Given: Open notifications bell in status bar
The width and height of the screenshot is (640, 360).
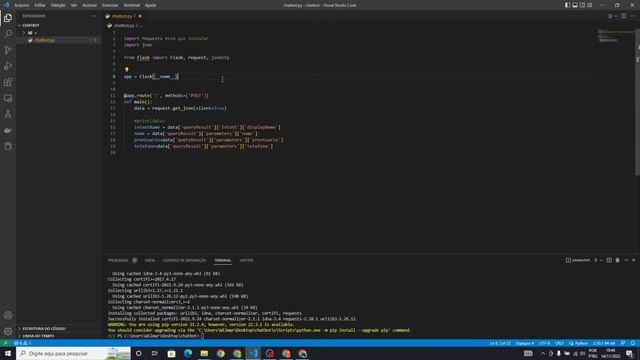Looking at the screenshot, I should [x=633, y=343].
